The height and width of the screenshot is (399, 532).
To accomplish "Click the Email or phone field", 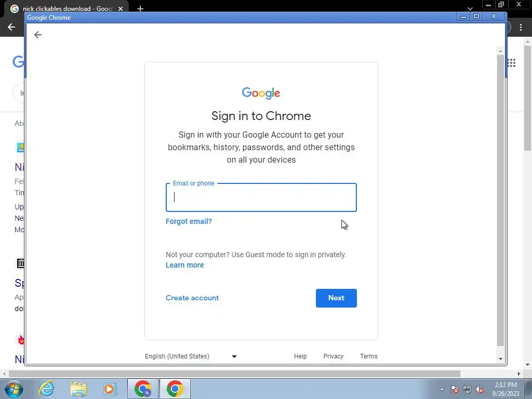I will (x=261, y=197).
